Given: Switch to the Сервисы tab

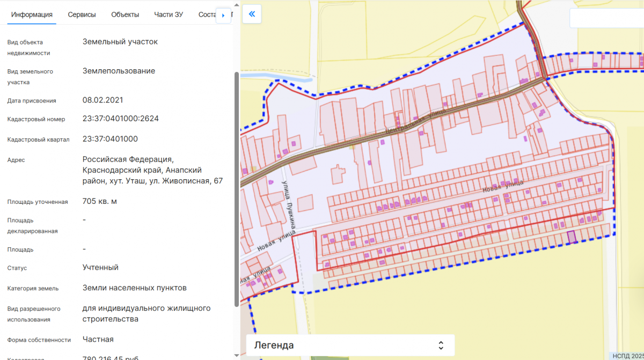Looking at the screenshot, I should click(x=82, y=14).
